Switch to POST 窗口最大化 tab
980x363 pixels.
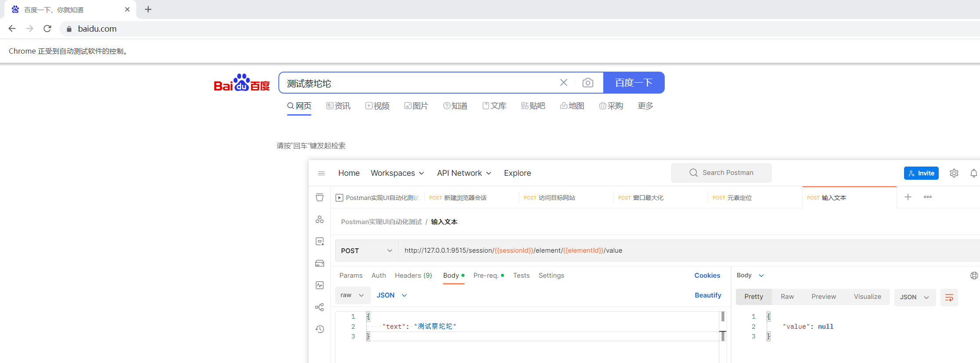click(x=641, y=198)
